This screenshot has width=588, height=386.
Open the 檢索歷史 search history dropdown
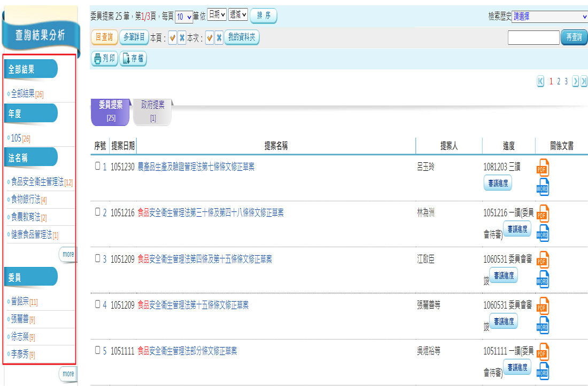[x=549, y=17]
